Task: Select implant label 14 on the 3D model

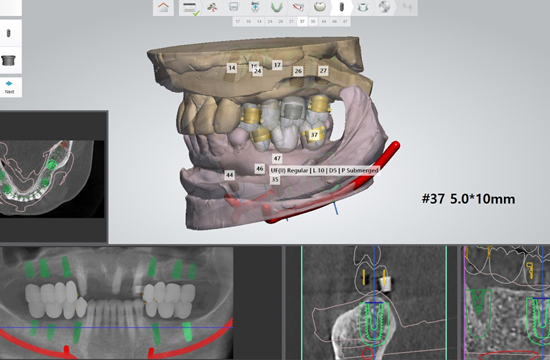Action: [232, 68]
